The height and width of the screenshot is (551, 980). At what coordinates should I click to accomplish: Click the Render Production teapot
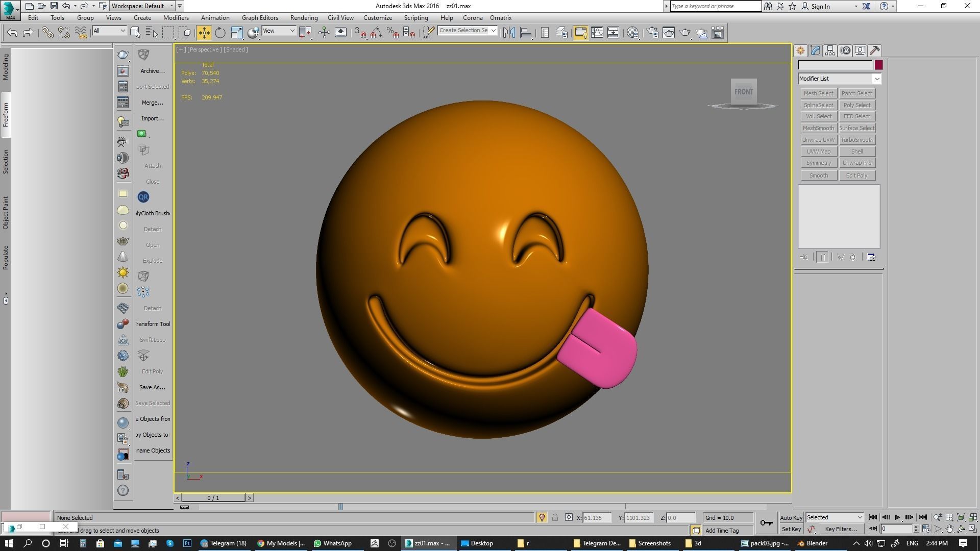click(x=685, y=33)
